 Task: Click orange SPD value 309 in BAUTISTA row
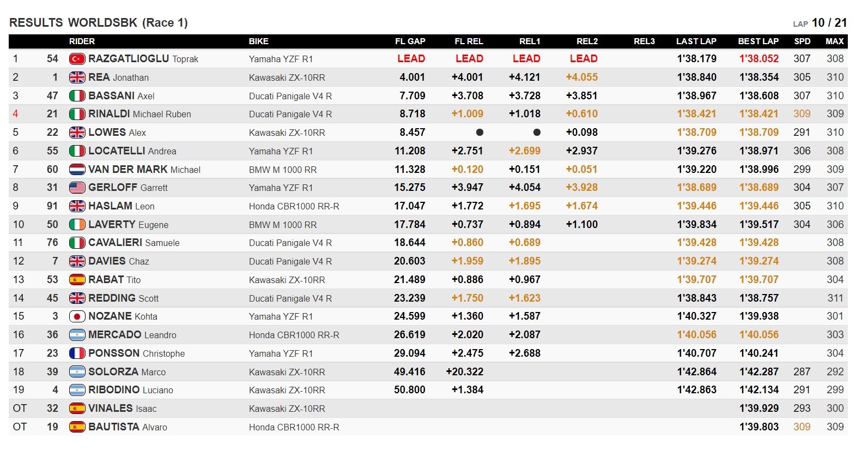click(802, 427)
